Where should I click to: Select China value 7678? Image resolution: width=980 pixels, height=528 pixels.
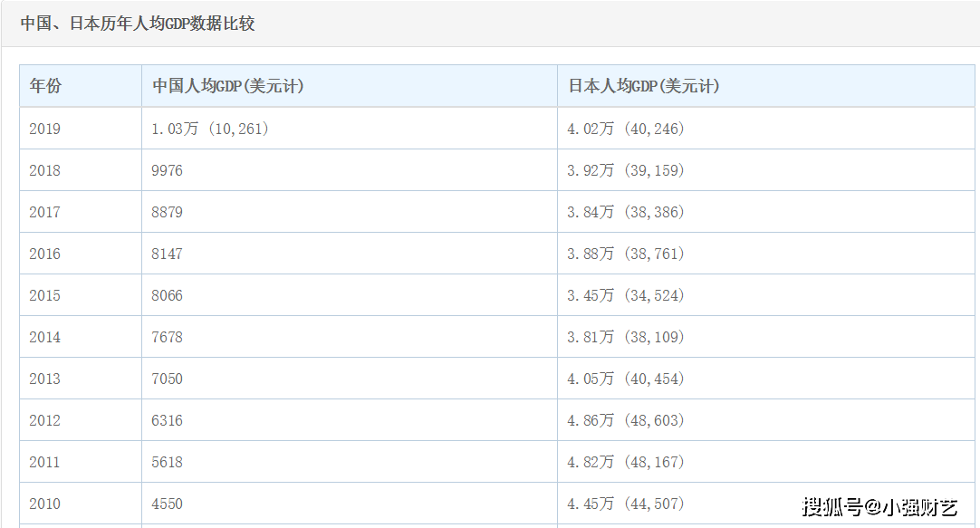167,338
